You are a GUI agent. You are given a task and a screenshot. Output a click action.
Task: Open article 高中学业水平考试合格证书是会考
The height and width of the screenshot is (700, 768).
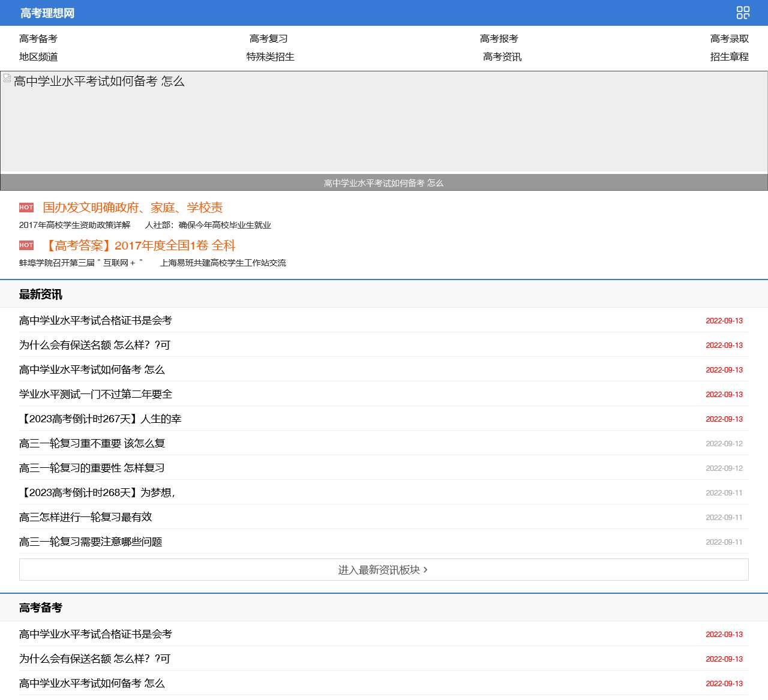(x=95, y=320)
